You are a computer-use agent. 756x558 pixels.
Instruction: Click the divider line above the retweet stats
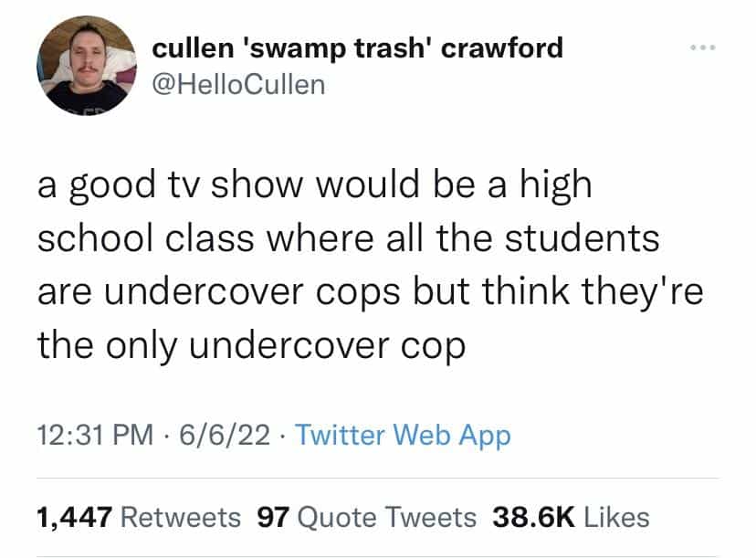click(x=378, y=479)
